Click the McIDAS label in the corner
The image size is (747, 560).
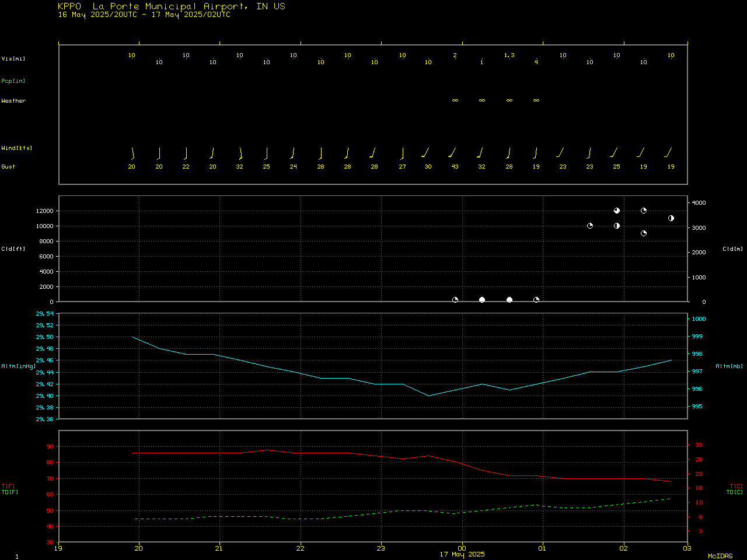pyautogui.click(x=720, y=556)
